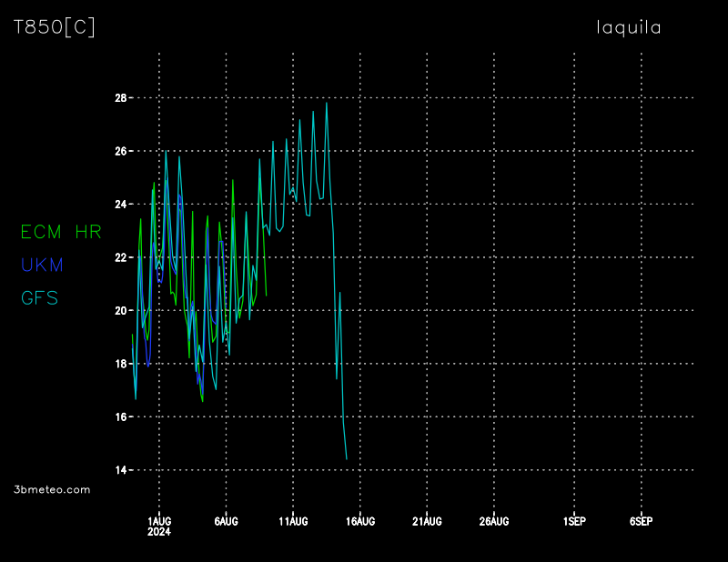Screen dimensions: 728x562
Task: Click the 14 value on y-axis
Action: click(x=120, y=470)
